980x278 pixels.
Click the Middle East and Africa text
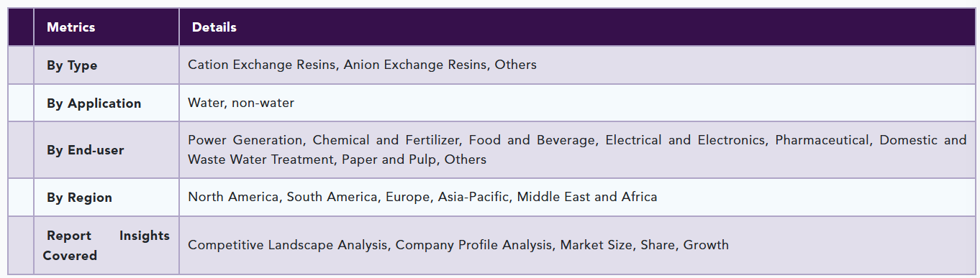tap(587, 197)
